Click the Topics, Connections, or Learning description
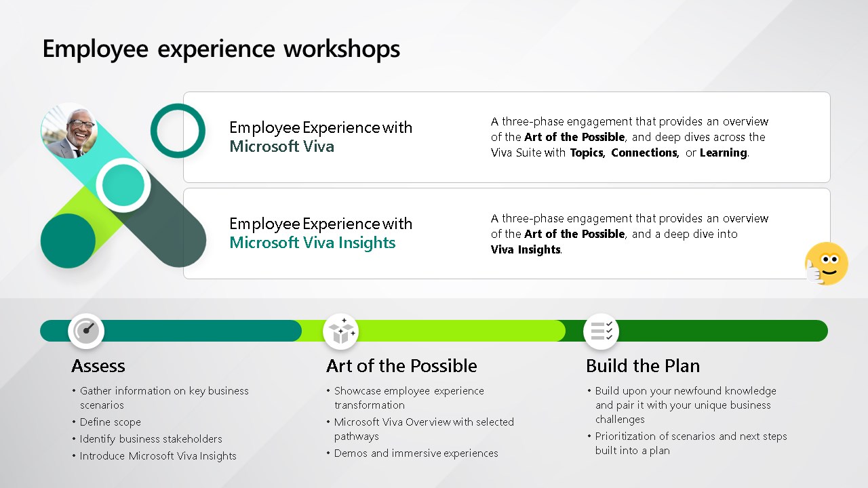Image resolution: width=868 pixels, height=488 pixels. [630, 137]
